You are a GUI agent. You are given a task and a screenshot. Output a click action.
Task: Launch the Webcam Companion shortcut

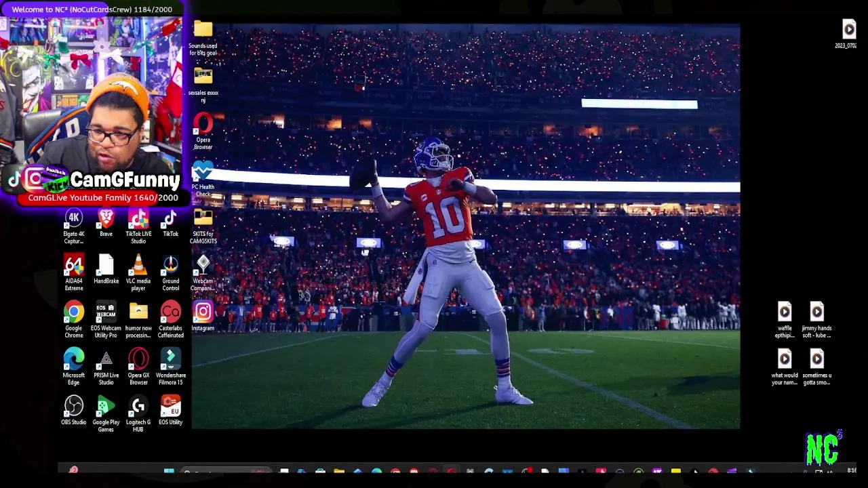[x=203, y=274]
